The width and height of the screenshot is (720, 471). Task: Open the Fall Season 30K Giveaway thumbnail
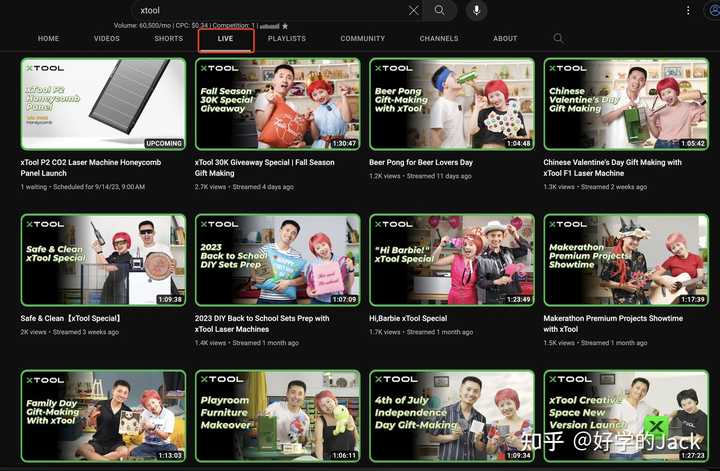[277, 104]
